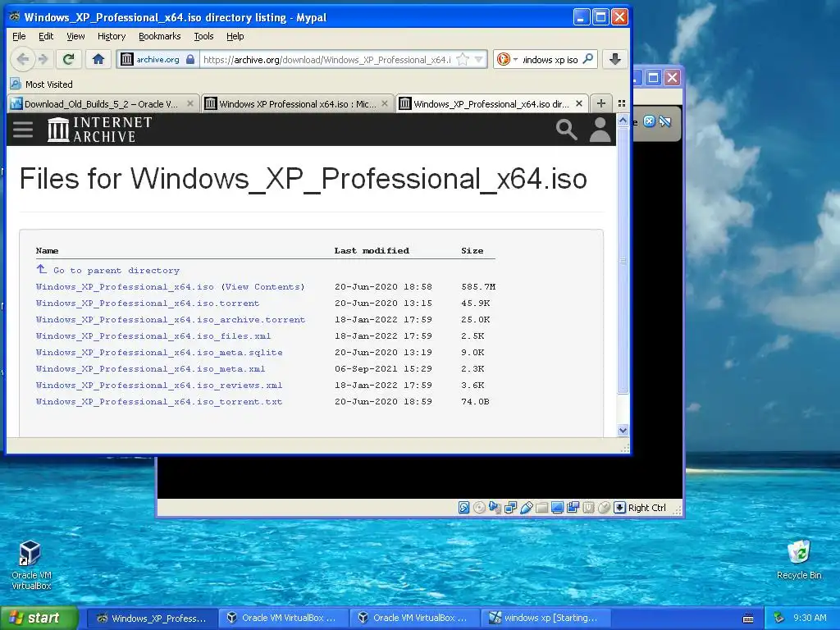
Task: Click the page scrollbar up arrow
Action: [622, 121]
